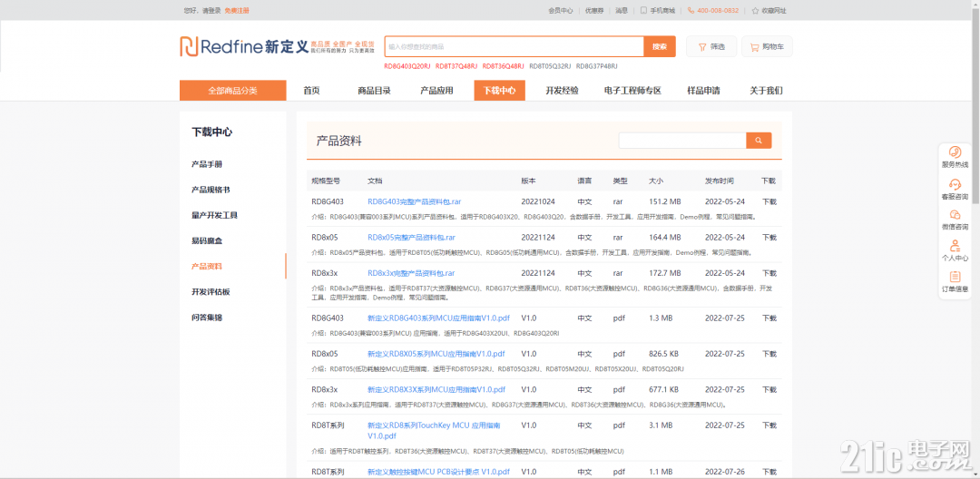Image resolution: width=980 pixels, height=479 pixels.
Task: Click 下载 for the 1.1 MB pdf
Action: pos(769,472)
